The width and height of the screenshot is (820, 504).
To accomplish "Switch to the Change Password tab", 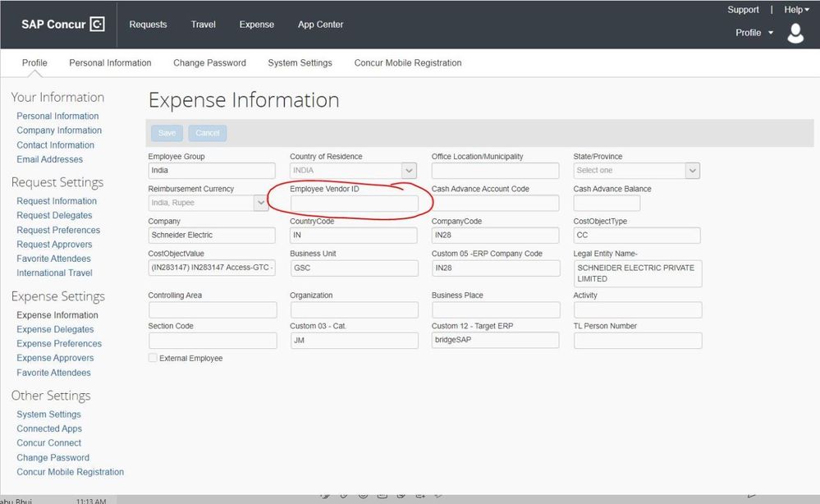I will (x=209, y=62).
